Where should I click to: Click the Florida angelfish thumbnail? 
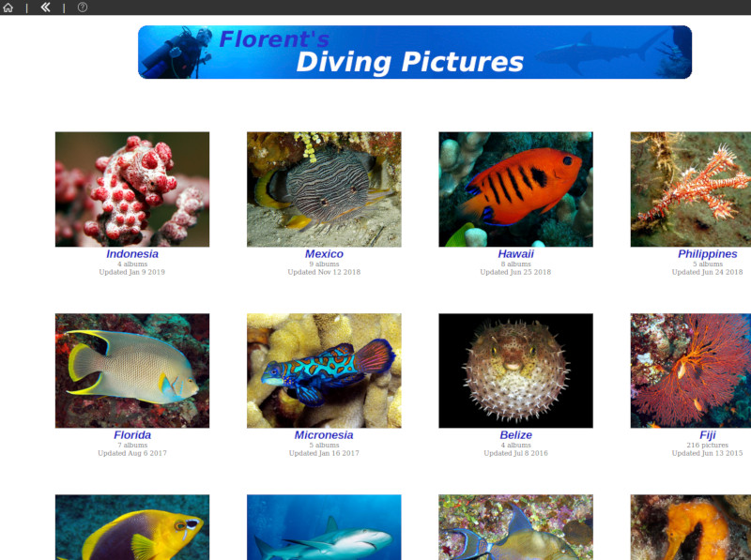pos(132,371)
